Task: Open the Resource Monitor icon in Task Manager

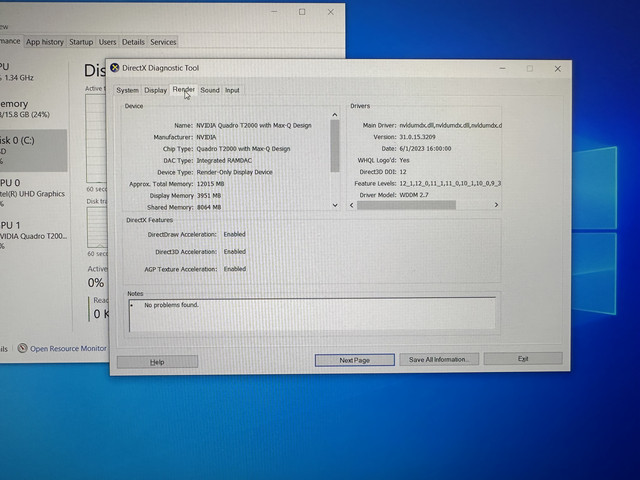Action: point(22,348)
